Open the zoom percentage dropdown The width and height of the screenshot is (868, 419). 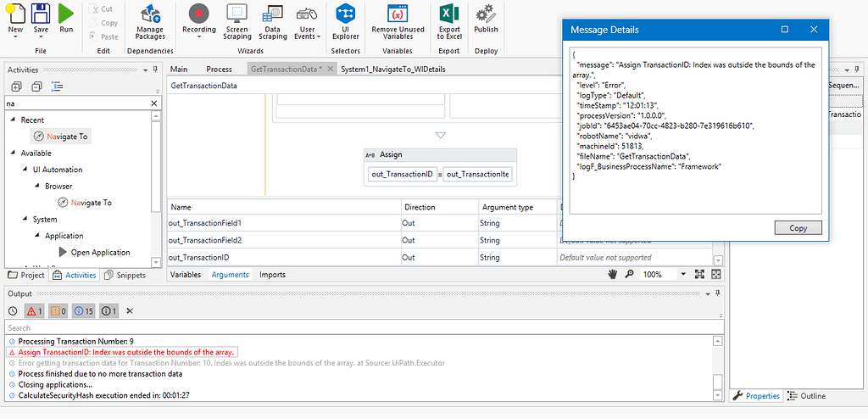(683, 275)
